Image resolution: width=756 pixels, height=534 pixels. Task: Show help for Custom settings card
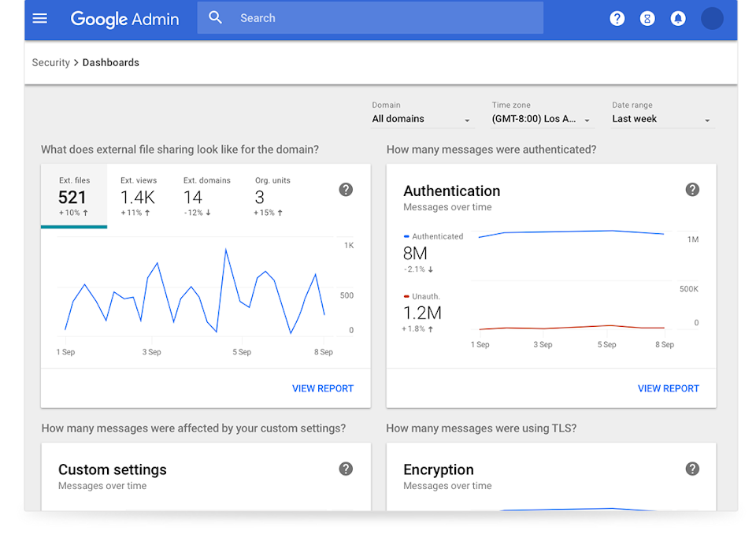point(346,469)
